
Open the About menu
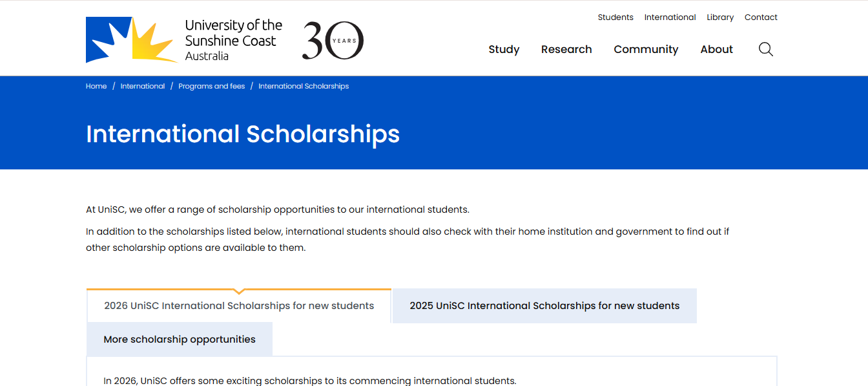coord(716,49)
